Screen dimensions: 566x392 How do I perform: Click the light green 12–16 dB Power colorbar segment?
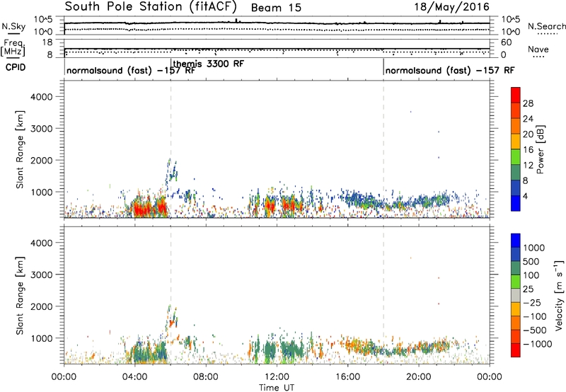pos(516,157)
